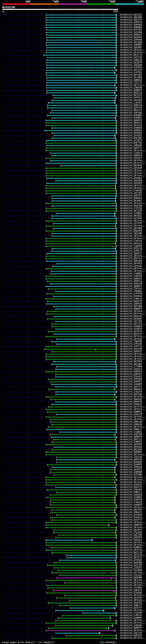Click the query name AV531158
The height and width of the screenshot is (644, 146).
tap(8, 7)
